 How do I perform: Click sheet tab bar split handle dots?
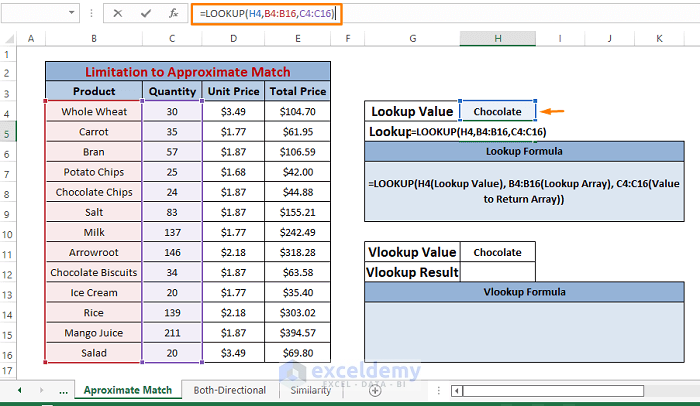[438, 391]
